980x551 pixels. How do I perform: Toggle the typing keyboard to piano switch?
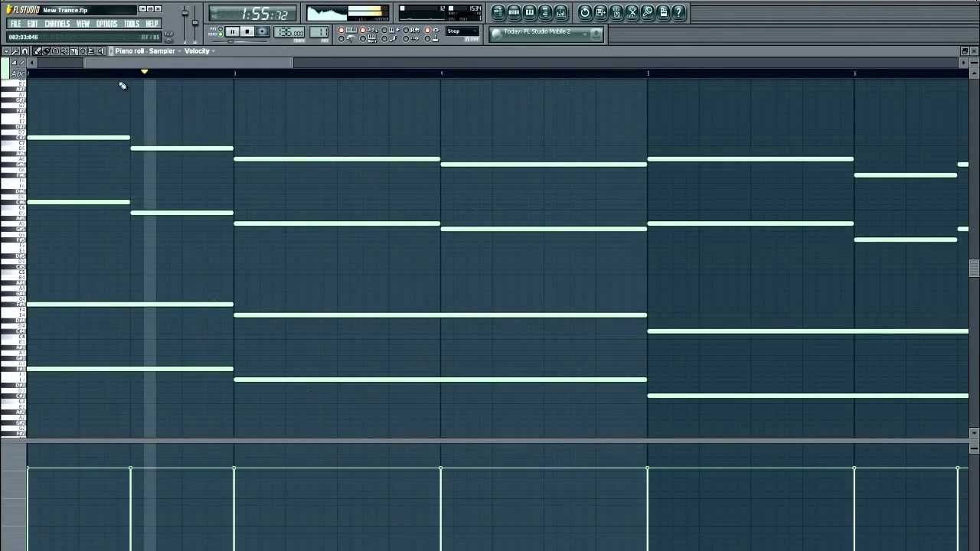346,30
